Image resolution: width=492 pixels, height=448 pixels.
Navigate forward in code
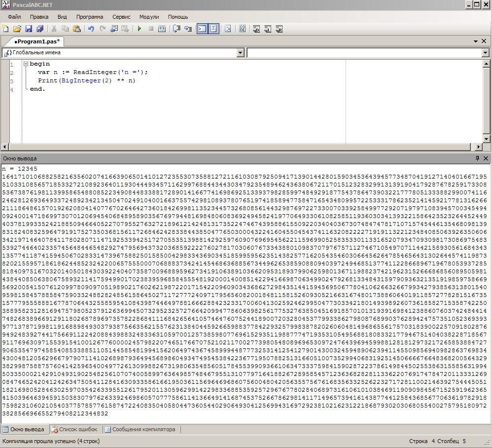click(125, 29)
